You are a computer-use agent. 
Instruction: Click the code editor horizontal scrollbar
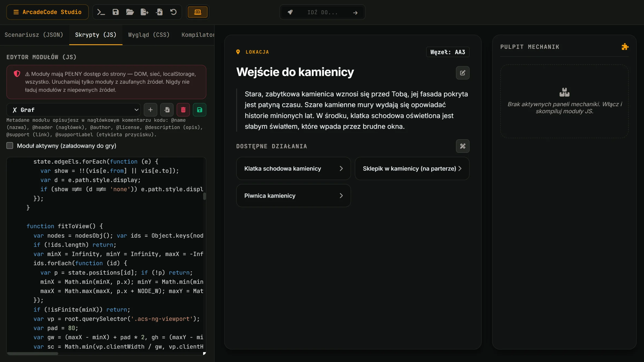pos(32,353)
